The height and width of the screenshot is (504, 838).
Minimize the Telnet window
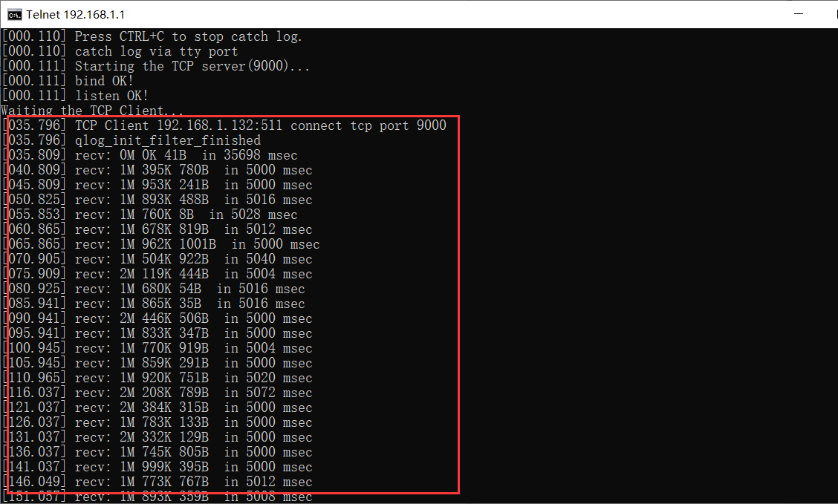tap(799, 14)
